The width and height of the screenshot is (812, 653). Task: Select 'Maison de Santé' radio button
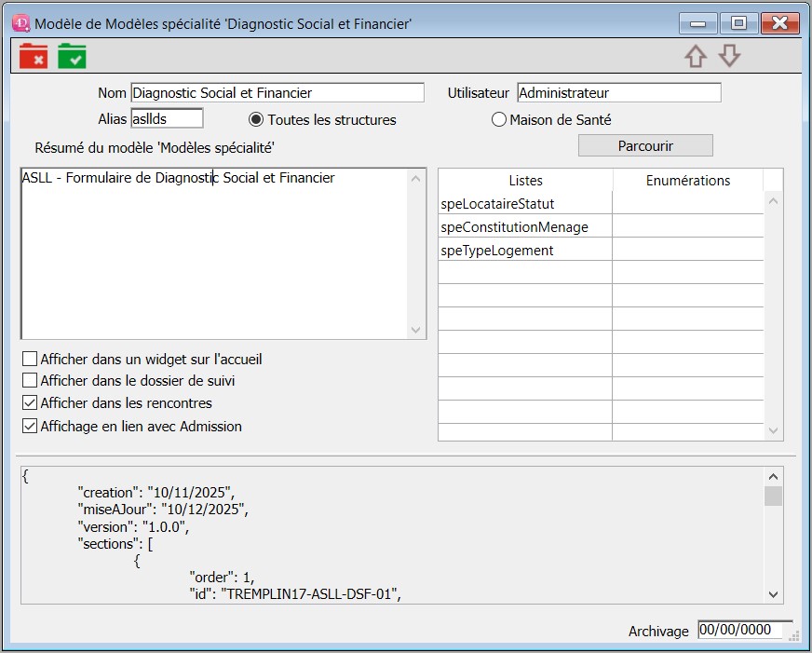coord(499,120)
